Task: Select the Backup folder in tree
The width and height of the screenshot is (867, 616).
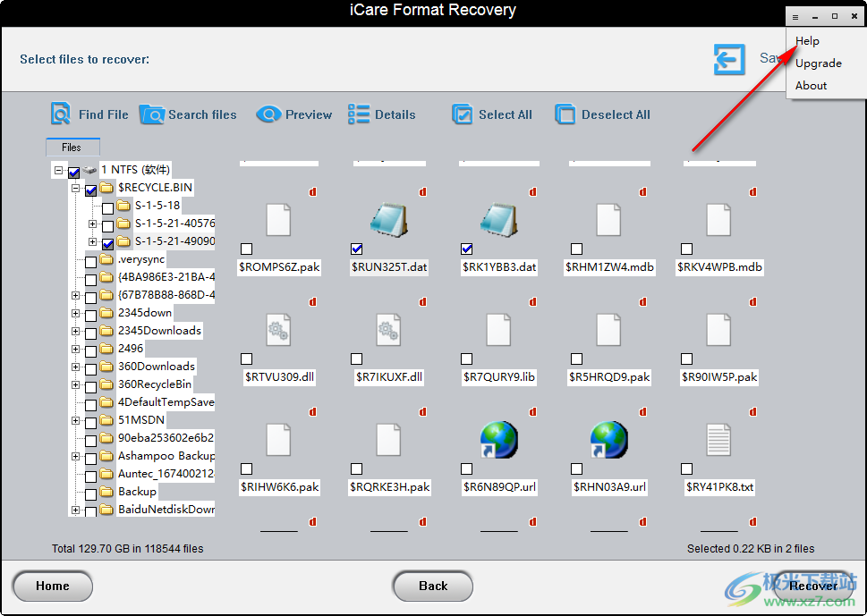Action: (x=137, y=492)
